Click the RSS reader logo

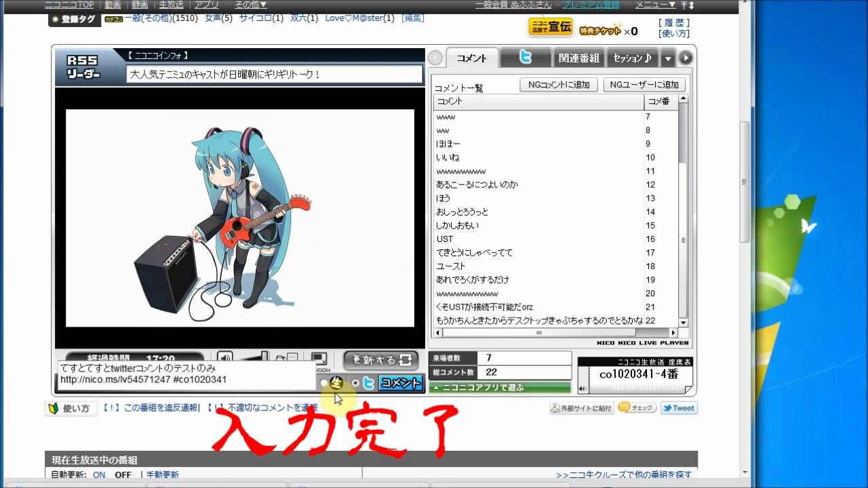(83, 66)
